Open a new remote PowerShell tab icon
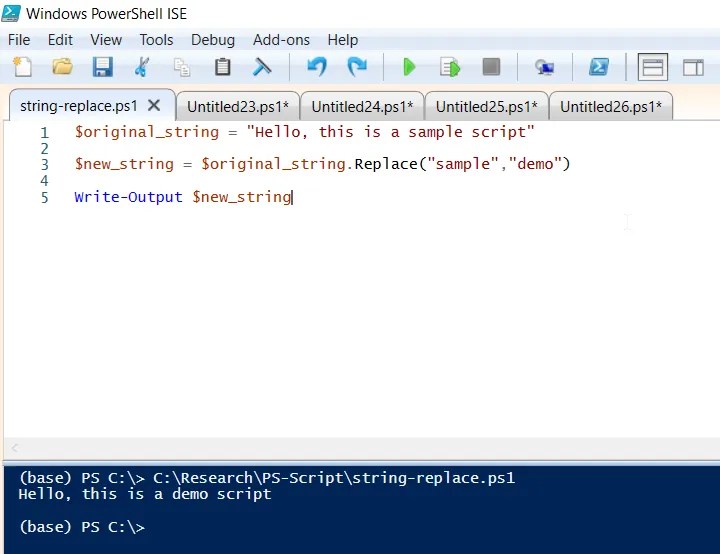Screen dimensions: 720x554 [x=545, y=68]
